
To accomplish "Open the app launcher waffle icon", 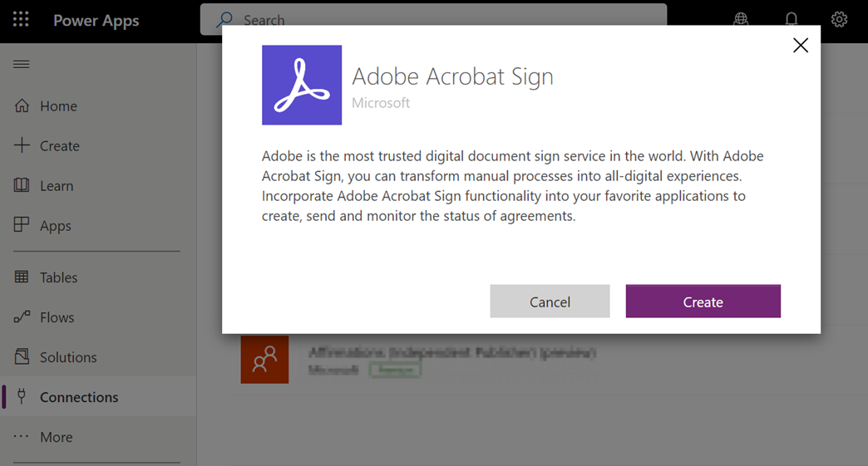I will pos(21,20).
